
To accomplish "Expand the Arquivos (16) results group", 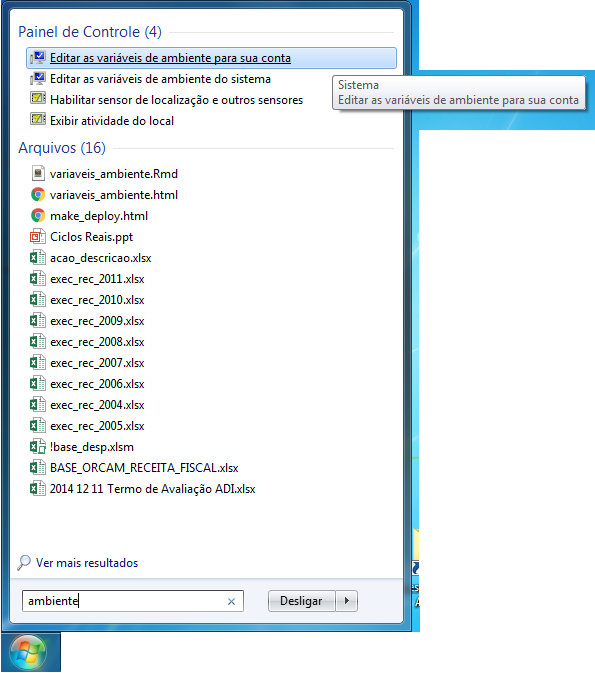I will point(62,148).
